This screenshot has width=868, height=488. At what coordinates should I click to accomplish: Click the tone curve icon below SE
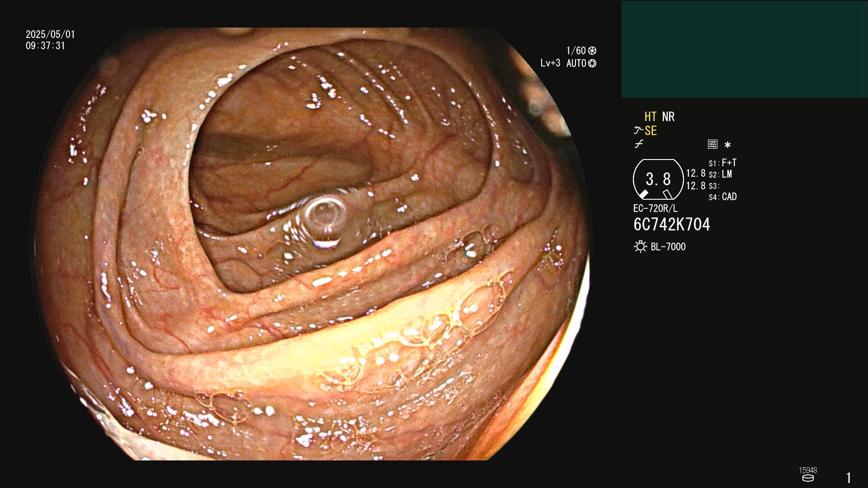tap(638, 145)
